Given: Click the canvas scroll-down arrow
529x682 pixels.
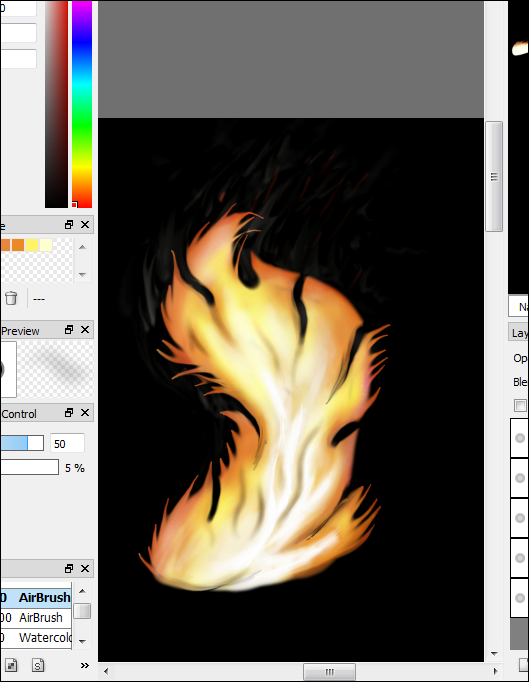Looking at the screenshot, I should [x=494, y=653].
